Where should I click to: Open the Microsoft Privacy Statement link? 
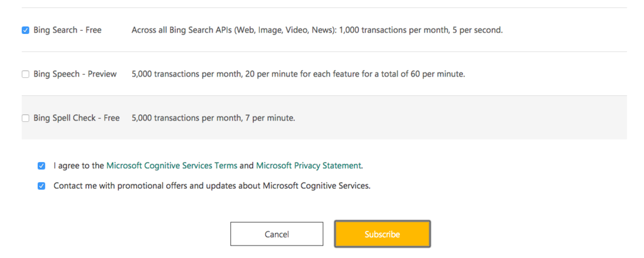pyautogui.click(x=309, y=166)
